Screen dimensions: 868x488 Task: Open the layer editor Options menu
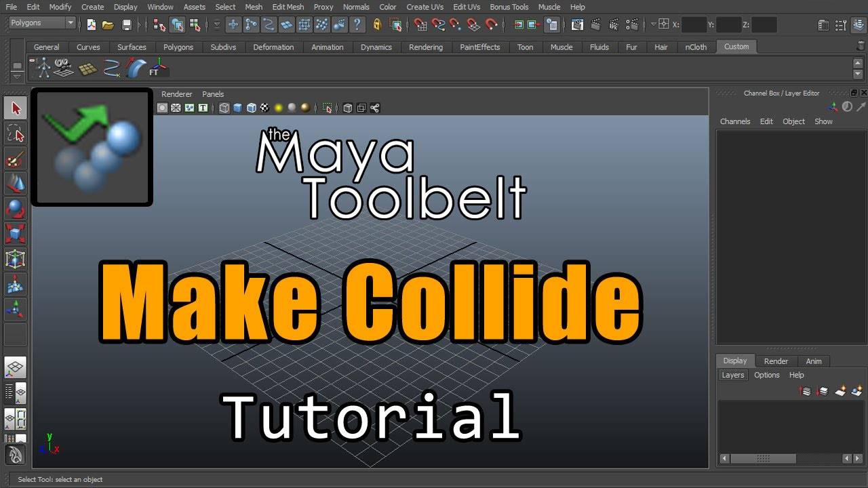(767, 375)
